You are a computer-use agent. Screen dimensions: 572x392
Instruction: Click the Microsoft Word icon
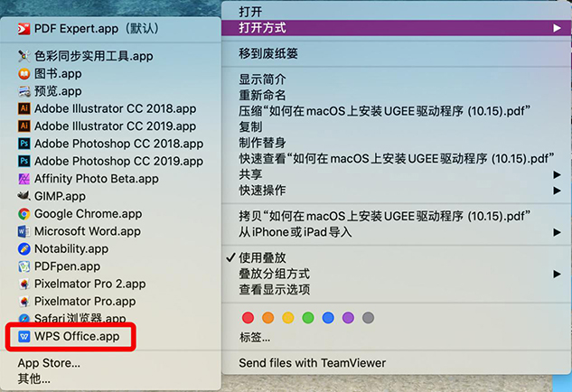[x=24, y=231]
